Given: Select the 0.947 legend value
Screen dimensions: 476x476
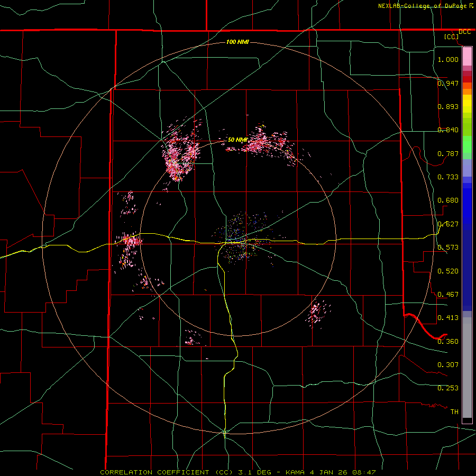Looking at the screenshot, I should [x=448, y=83].
